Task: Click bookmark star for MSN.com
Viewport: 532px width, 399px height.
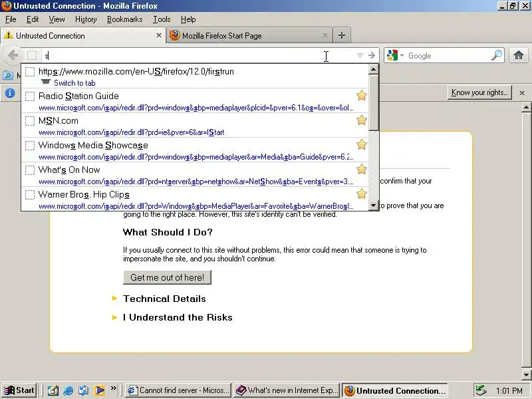Action: click(x=362, y=120)
